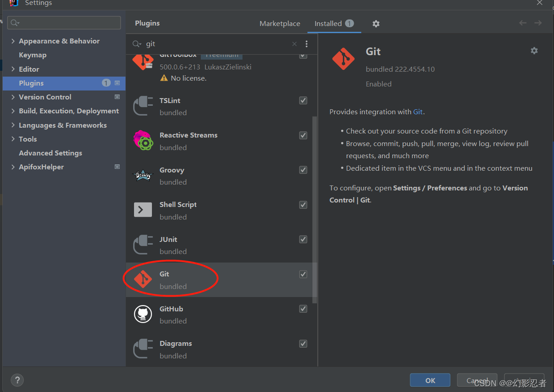
Task: Open the Git plugin details gear menu
Action: (534, 51)
